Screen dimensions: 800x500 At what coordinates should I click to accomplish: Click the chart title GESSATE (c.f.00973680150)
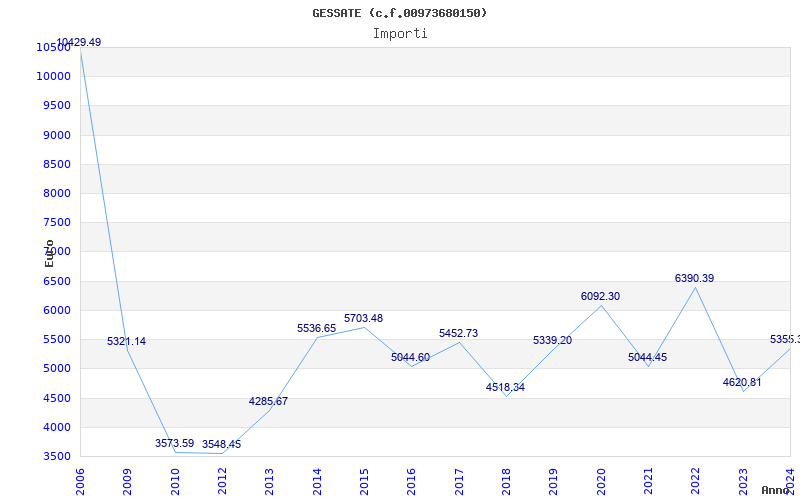click(399, 13)
